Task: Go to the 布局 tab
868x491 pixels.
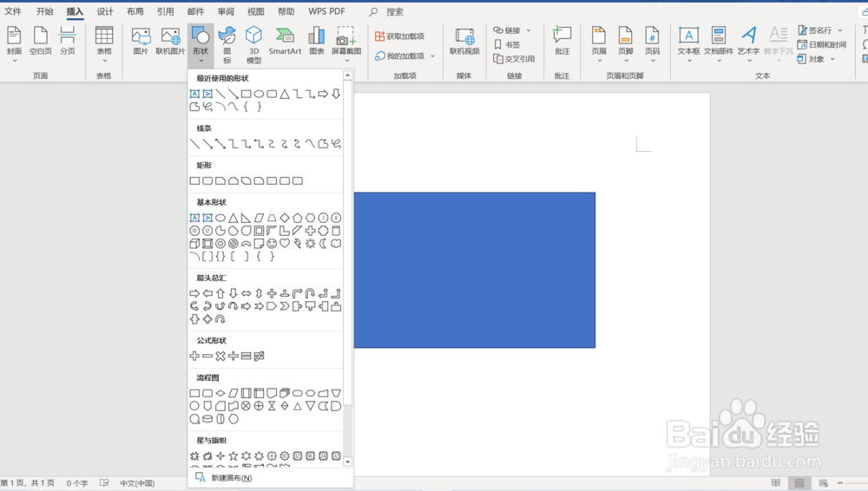Action: click(x=135, y=11)
